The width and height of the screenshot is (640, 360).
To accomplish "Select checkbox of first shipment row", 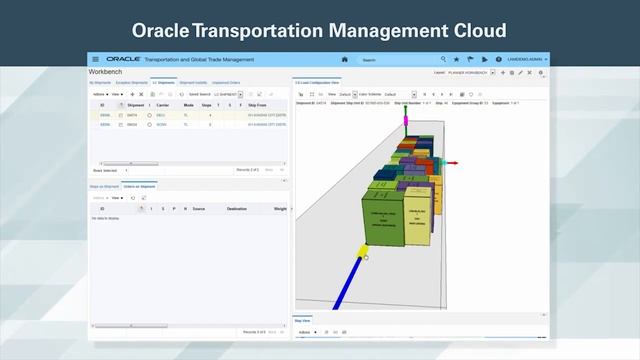I will coord(120,116).
